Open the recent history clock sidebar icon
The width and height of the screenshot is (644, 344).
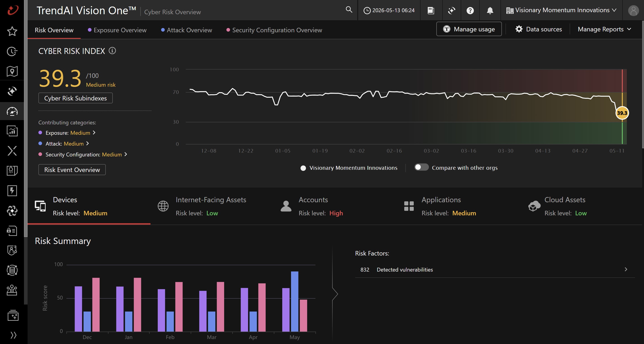[x=12, y=51]
